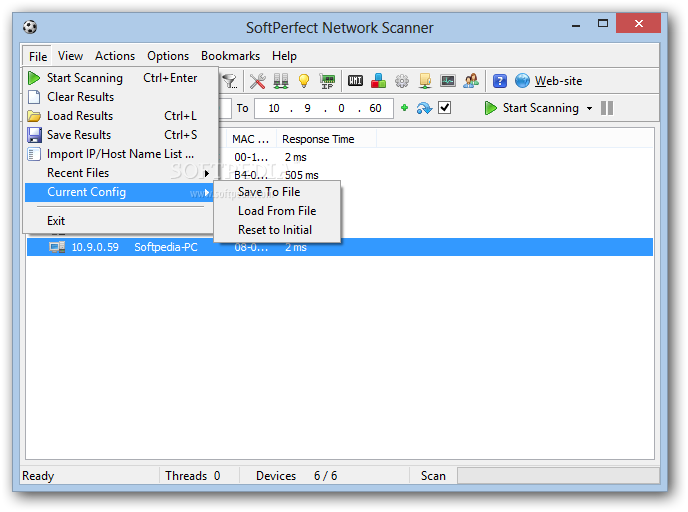Expand the Current Config submenu
The width and height of the screenshot is (688, 512).
point(118,192)
